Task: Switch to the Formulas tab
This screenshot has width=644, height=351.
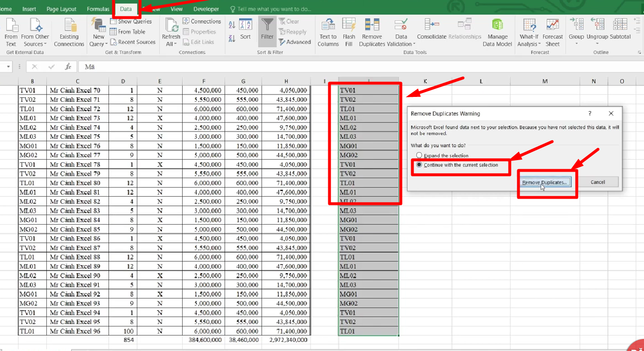Action: coord(98,9)
